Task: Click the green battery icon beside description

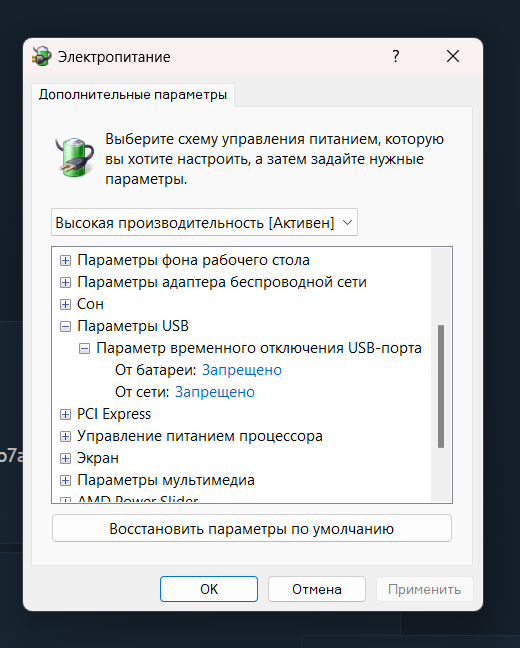Action: (75, 157)
